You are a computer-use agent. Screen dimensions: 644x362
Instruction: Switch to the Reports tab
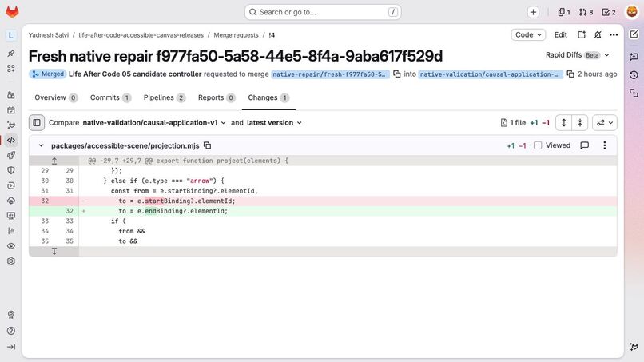click(x=217, y=97)
